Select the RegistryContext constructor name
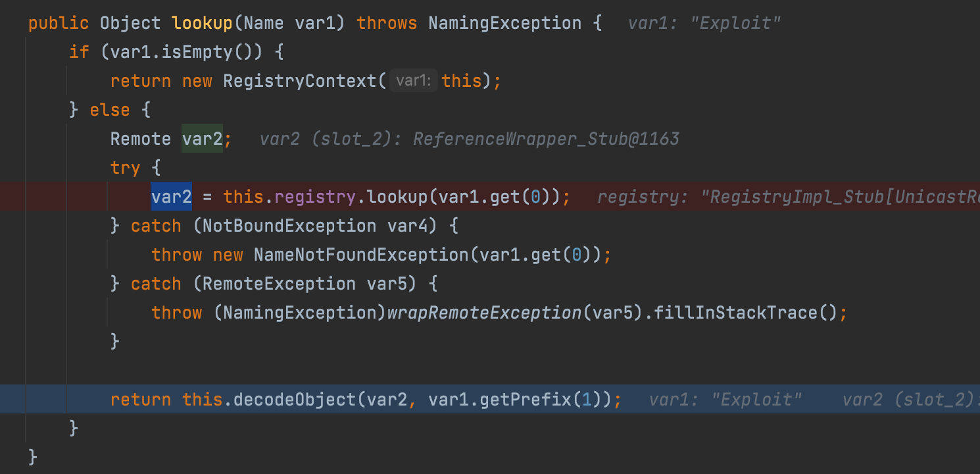The width and height of the screenshot is (980, 474). click(300, 81)
